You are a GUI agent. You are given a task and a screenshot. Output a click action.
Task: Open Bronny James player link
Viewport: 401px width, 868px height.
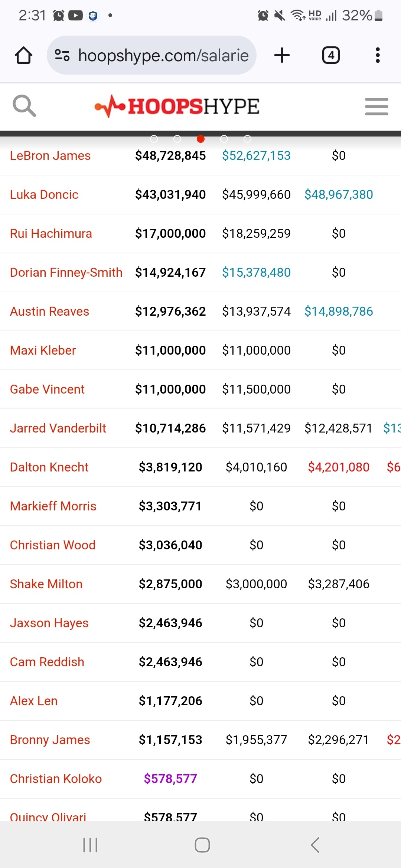click(x=50, y=740)
